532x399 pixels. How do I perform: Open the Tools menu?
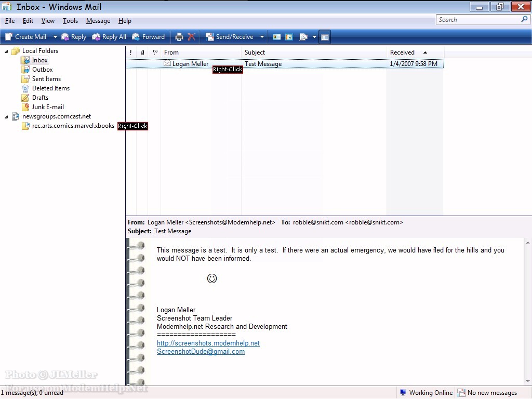pyautogui.click(x=70, y=21)
